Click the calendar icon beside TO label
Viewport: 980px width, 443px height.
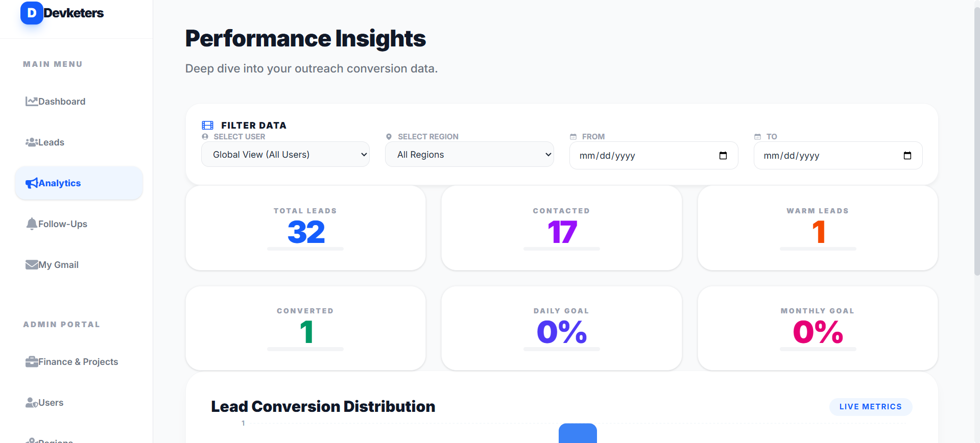point(758,137)
